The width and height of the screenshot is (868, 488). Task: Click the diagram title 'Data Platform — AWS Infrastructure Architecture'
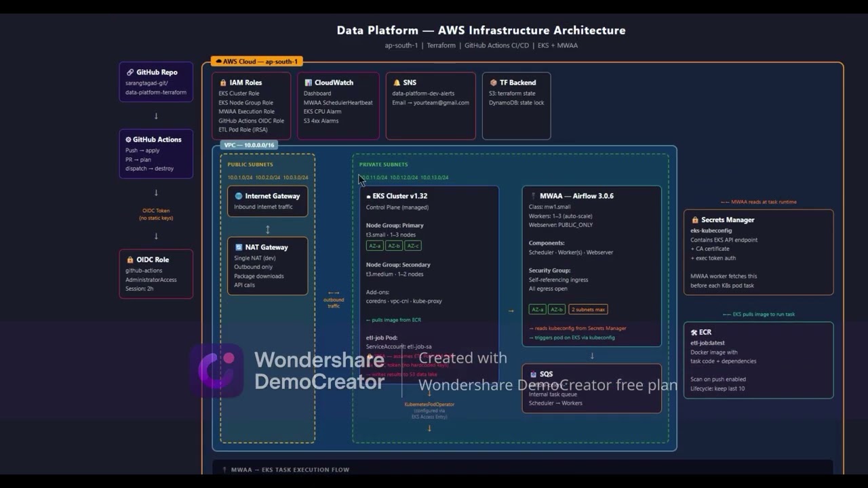click(481, 30)
